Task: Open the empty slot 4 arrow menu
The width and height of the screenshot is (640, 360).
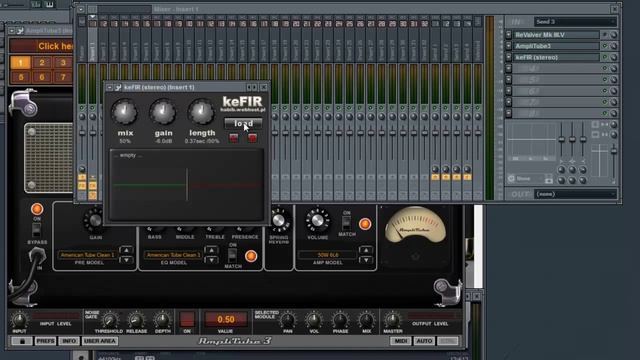Action: 509,69
